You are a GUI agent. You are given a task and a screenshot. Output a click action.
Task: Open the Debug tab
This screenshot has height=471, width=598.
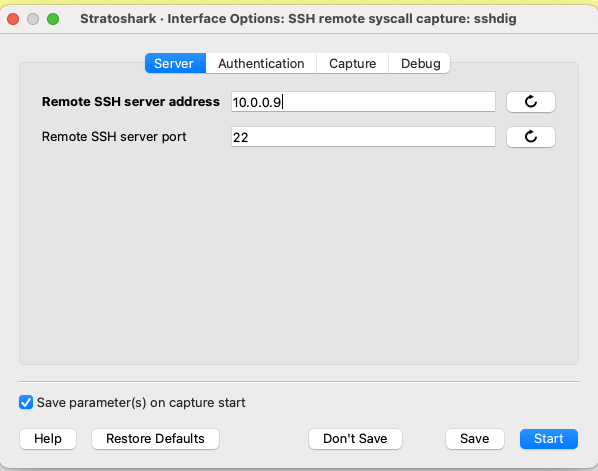click(x=420, y=63)
